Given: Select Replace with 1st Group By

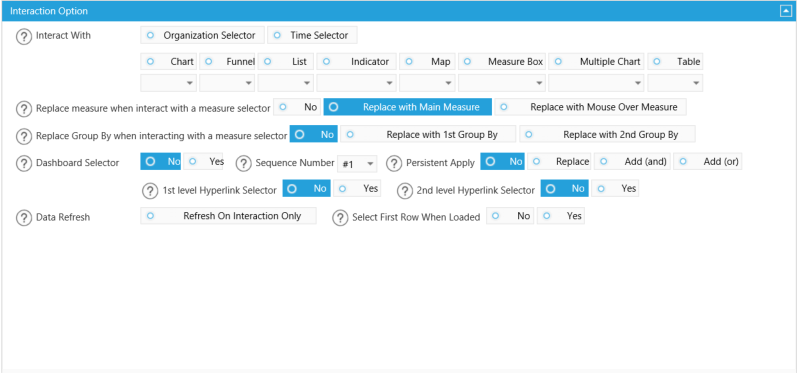Looking at the screenshot, I should [428, 134].
